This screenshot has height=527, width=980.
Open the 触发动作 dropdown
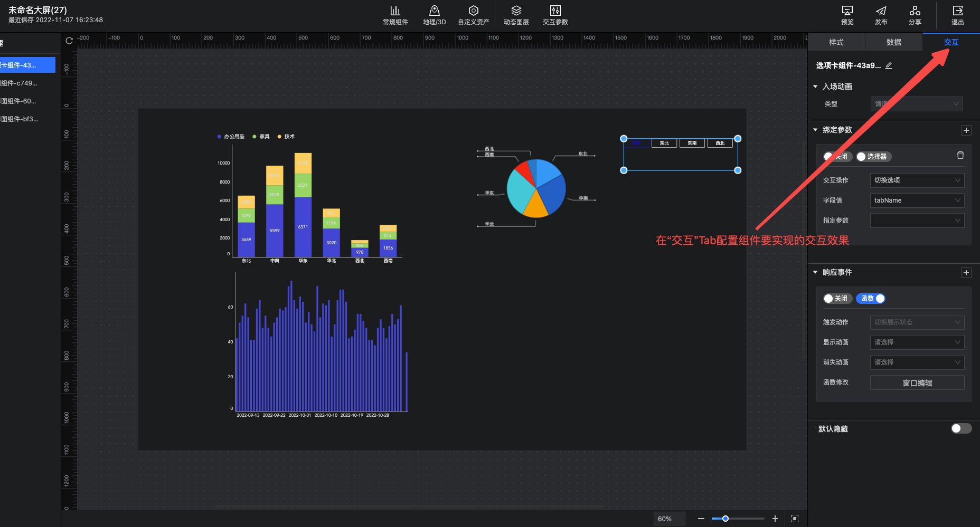(917, 322)
